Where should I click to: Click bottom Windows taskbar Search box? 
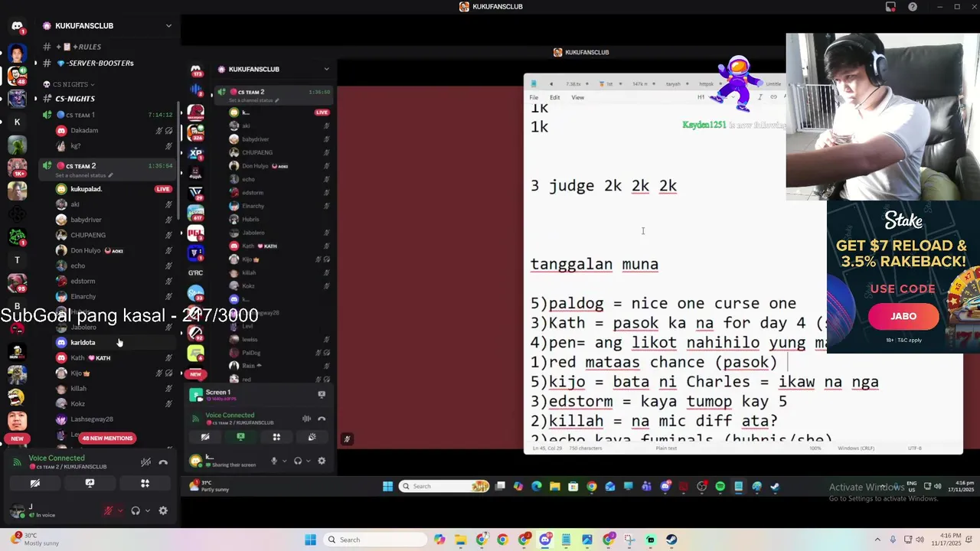pyautogui.click(x=375, y=540)
